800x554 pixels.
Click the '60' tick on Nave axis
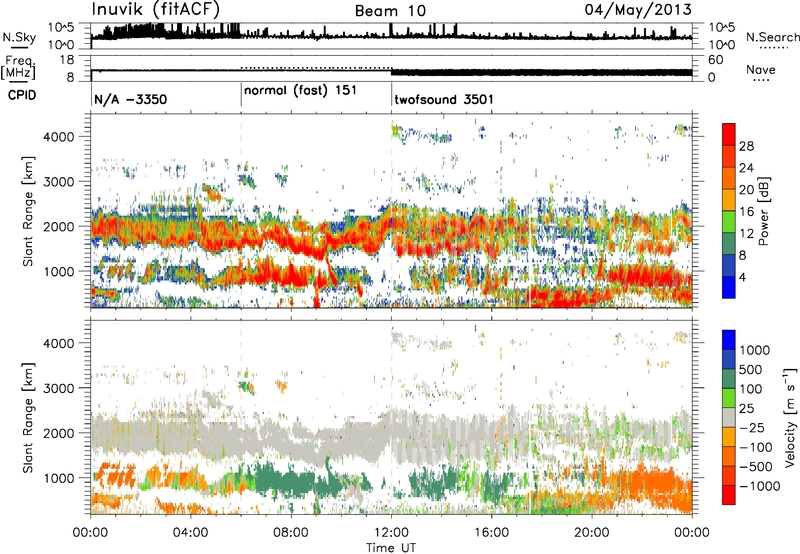tap(715, 60)
